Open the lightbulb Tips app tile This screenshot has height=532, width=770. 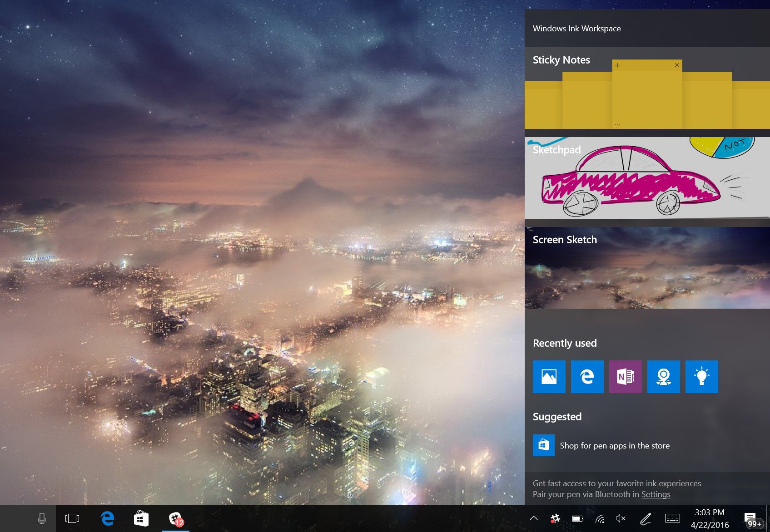pos(701,377)
